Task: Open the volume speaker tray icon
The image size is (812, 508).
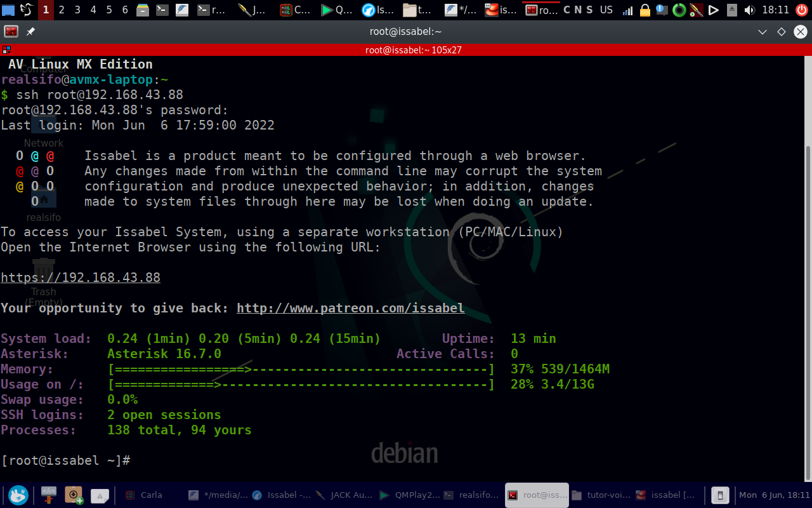Action: pyautogui.click(x=749, y=10)
